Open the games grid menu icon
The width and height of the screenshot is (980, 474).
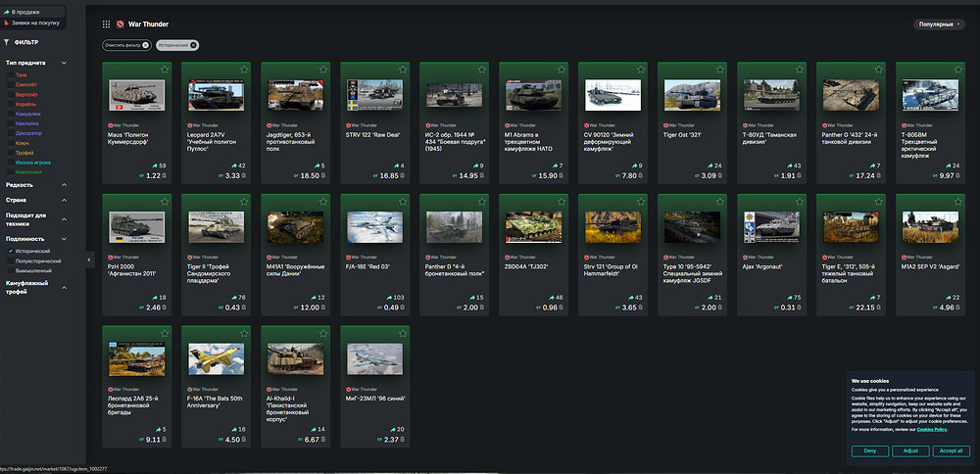pos(106,23)
